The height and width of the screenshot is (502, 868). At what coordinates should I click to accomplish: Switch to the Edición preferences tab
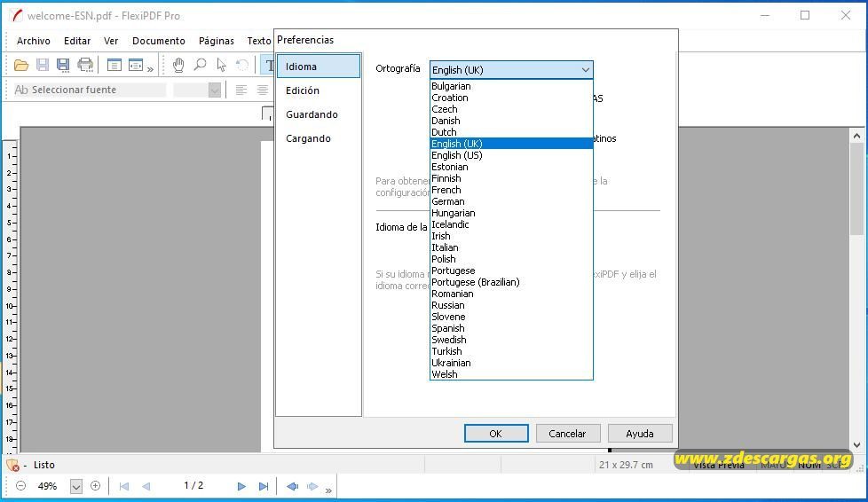point(319,90)
